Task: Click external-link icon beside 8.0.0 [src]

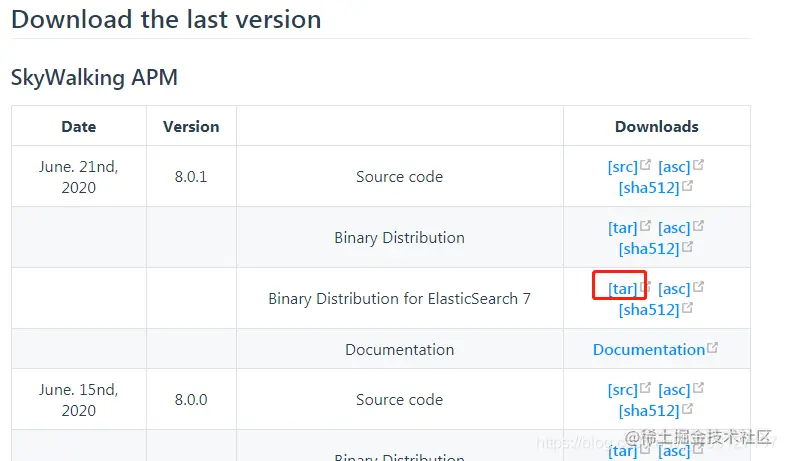Action: pos(645,387)
